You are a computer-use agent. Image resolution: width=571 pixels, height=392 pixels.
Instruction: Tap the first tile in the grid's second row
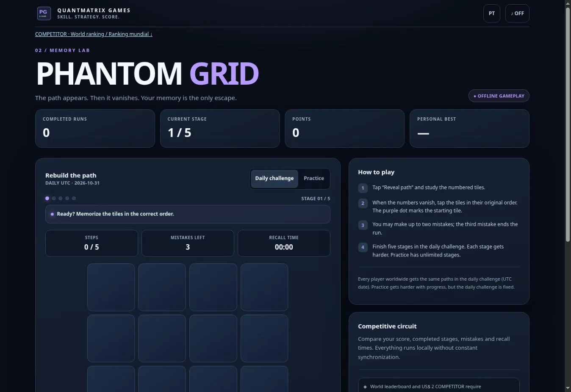pos(111,339)
